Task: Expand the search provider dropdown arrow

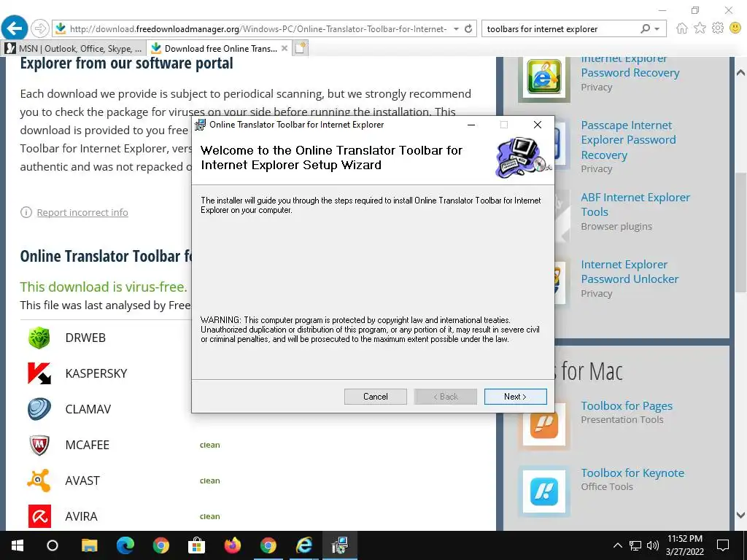Action: click(x=657, y=29)
